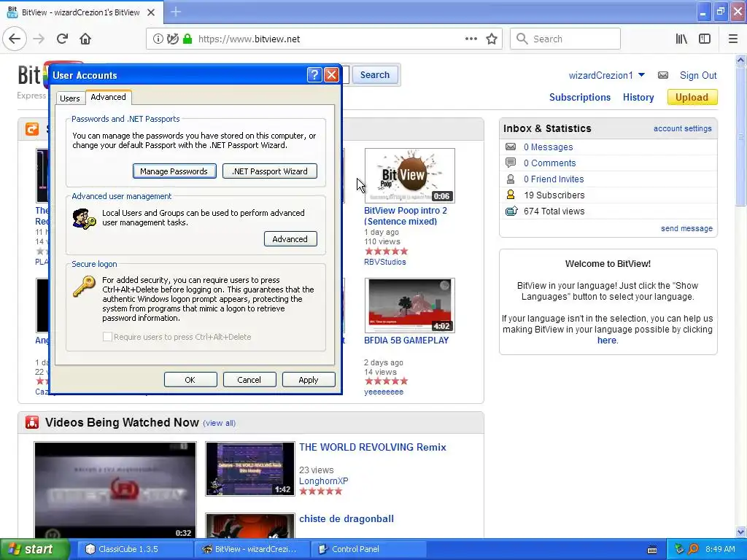Open the Windows Start menu
The width and height of the screenshot is (747, 560).
coord(34,549)
